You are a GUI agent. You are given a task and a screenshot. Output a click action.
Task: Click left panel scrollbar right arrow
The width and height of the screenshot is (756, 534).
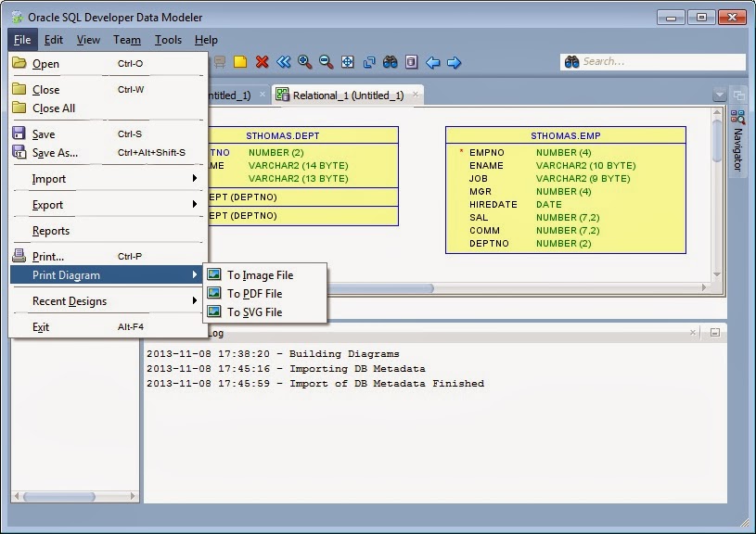(133, 496)
